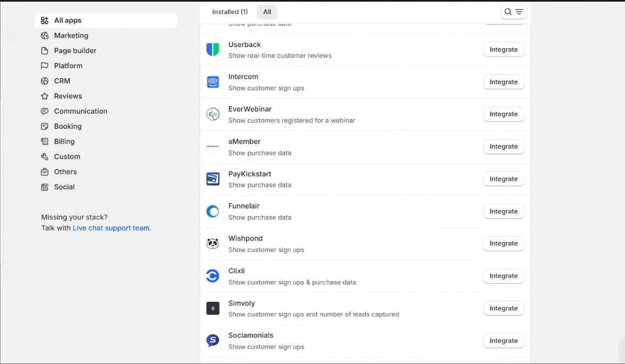Screen dimensions: 625x364
Task: Click the Clixli app logo
Action: (x=213, y=276)
